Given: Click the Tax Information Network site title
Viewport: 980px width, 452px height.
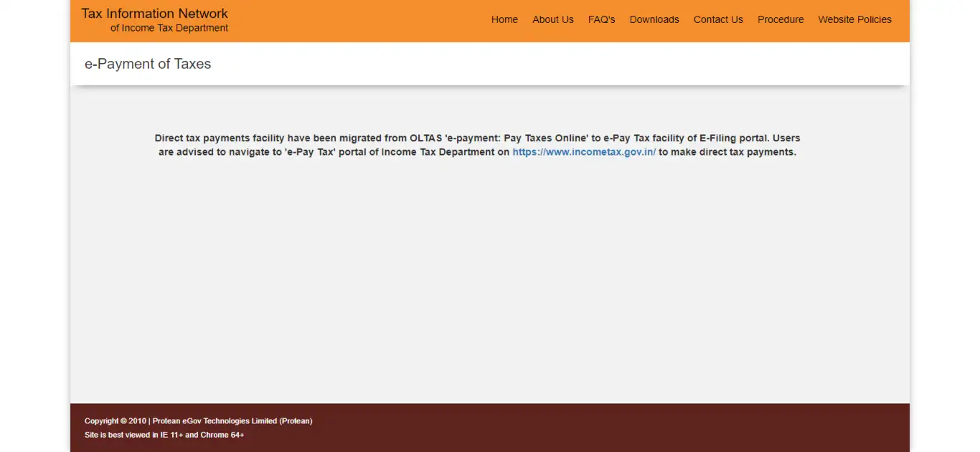Looking at the screenshot, I should (x=154, y=14).
